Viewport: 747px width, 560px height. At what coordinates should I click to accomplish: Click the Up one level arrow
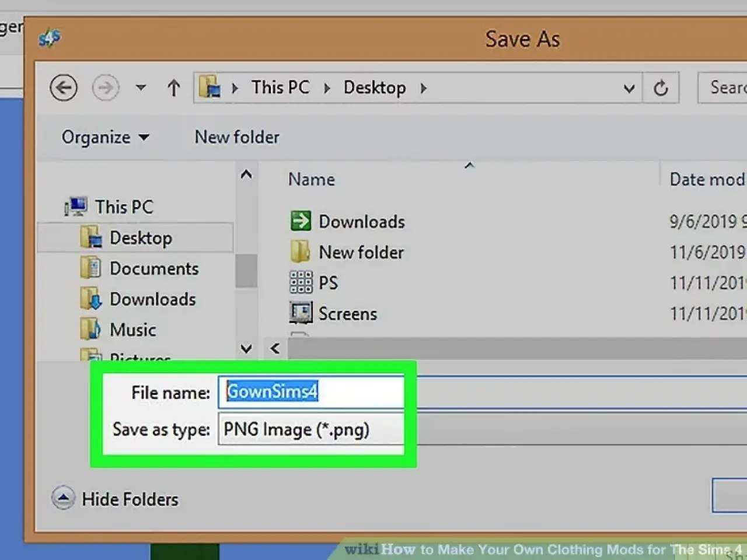[173, 88]
